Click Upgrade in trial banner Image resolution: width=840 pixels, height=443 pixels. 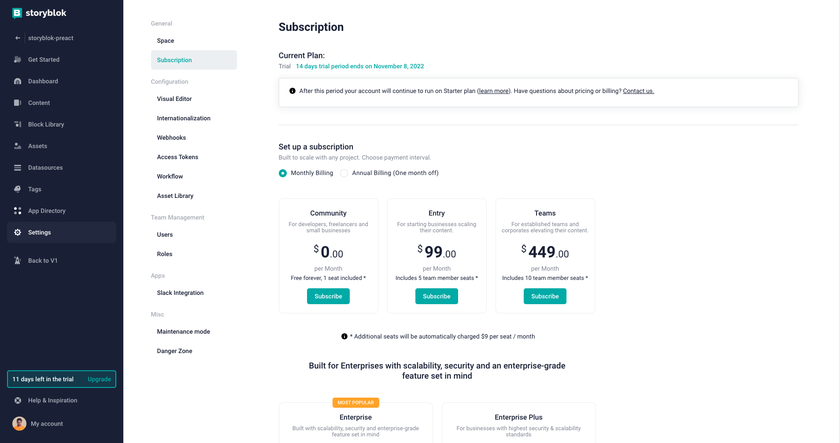click(x=99, y=379)
